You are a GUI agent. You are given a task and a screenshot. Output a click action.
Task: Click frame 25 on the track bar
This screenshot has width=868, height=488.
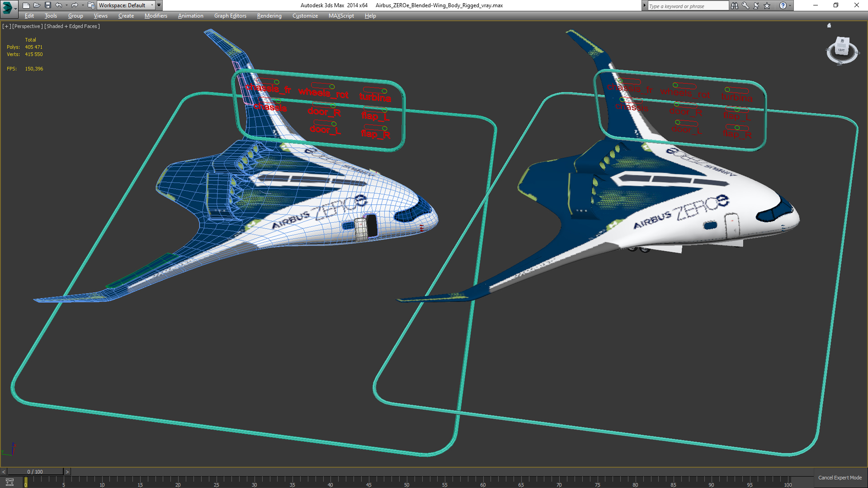click(216, 482)
